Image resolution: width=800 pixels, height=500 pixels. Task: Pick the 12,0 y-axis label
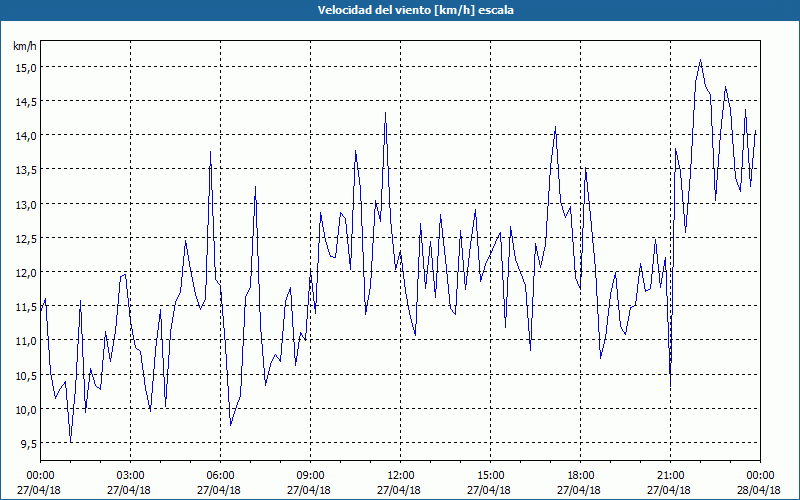coord(26,272)
